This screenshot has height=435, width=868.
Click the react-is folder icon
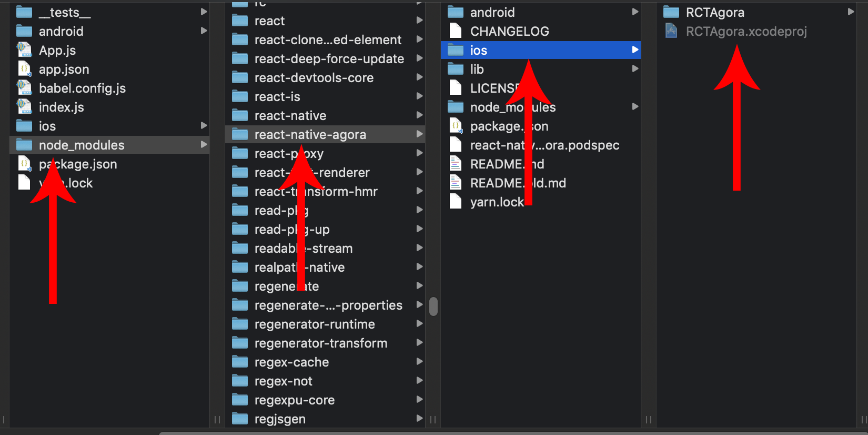tap(240, 96)
